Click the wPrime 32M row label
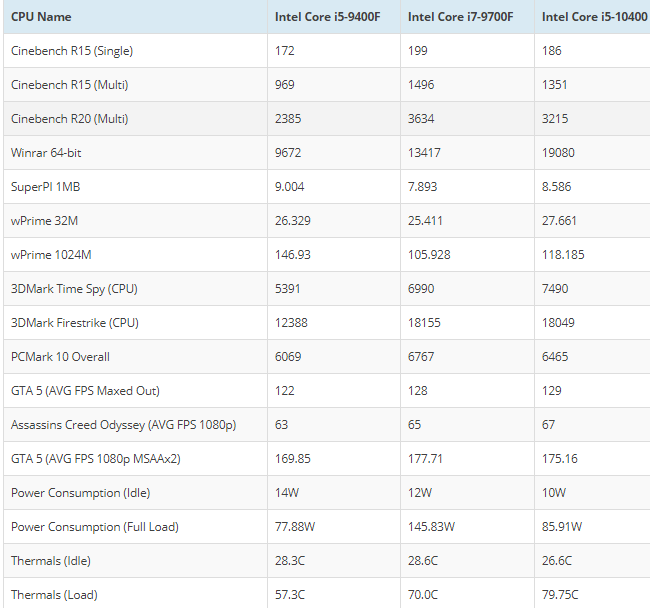 click(x=44, y=221)
